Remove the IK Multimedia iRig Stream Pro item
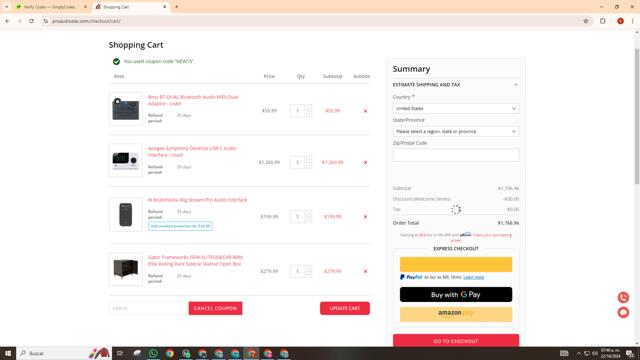640x360 pixels. (365, 217)
